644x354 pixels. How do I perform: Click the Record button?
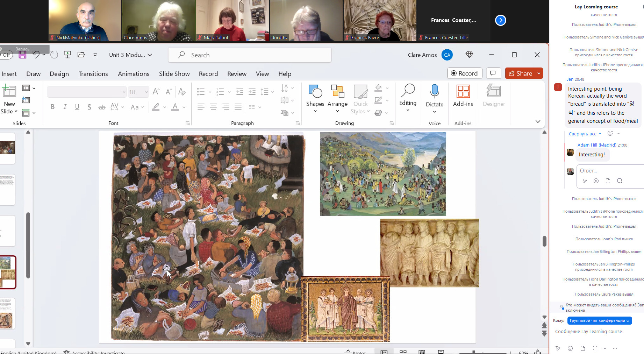[465, 73]
